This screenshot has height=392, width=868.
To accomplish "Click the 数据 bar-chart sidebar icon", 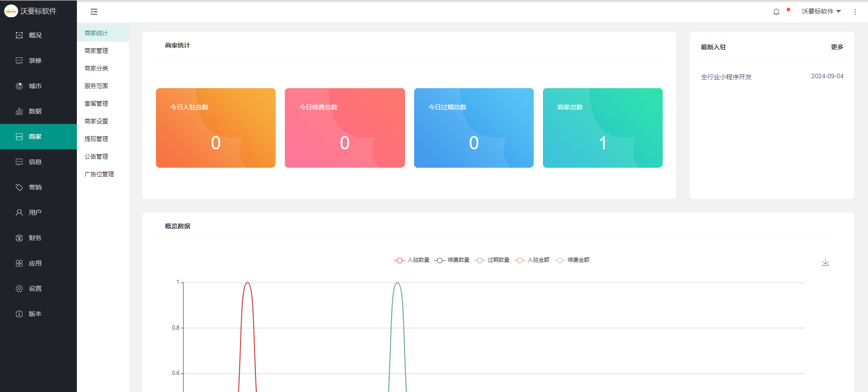I will [19, 111].
